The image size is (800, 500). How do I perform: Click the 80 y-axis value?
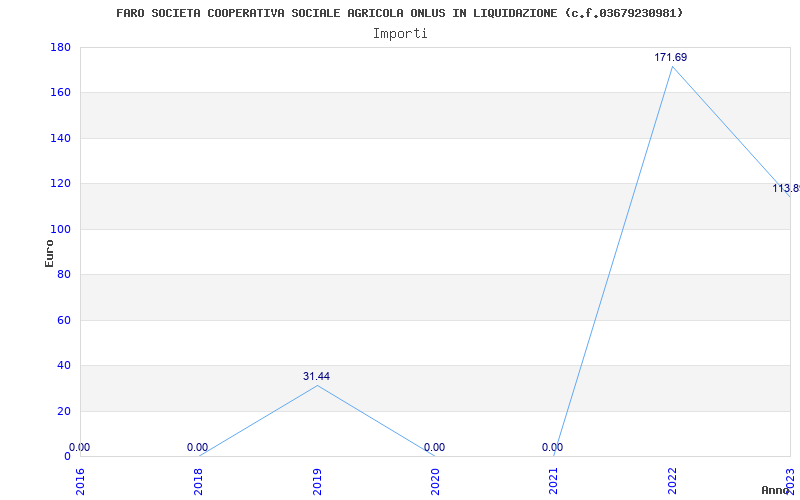[64, 274]
